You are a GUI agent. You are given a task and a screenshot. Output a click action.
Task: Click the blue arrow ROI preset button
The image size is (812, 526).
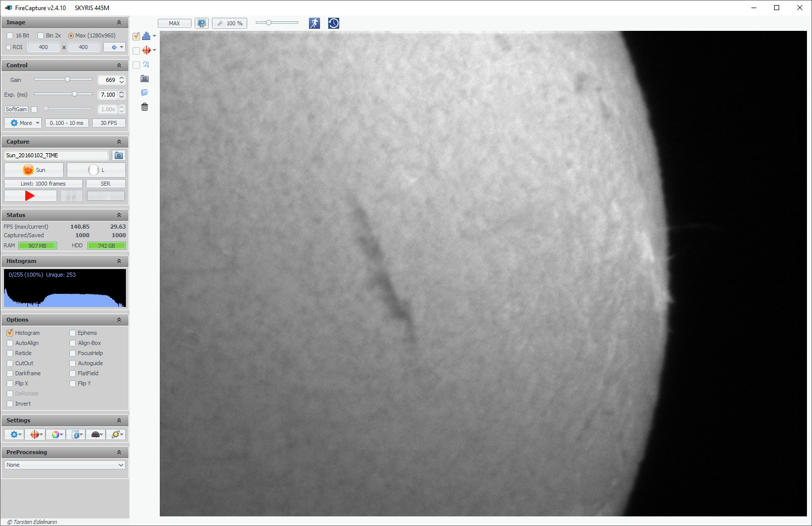[x=114, y=47]
